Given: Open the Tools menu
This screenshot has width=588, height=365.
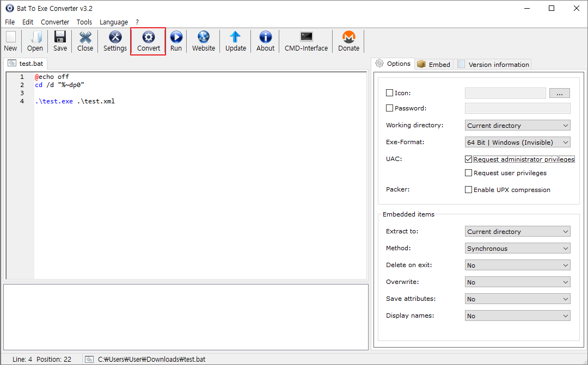Looking at the screenshot, I should [84, 22].
